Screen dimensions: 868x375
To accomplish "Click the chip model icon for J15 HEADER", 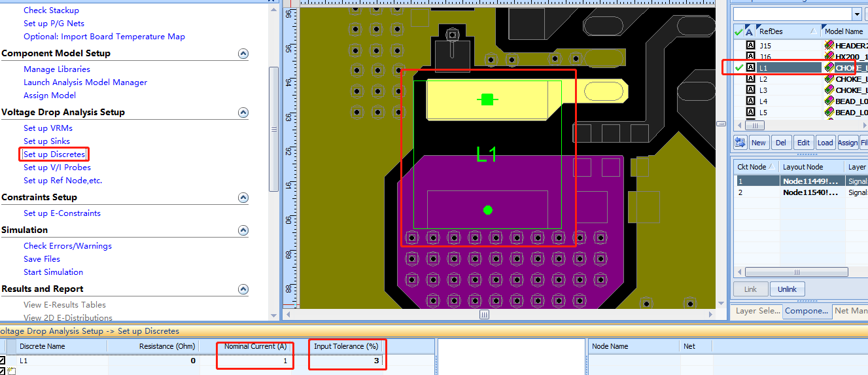I will pyautogui.click(x=829, y=45).
